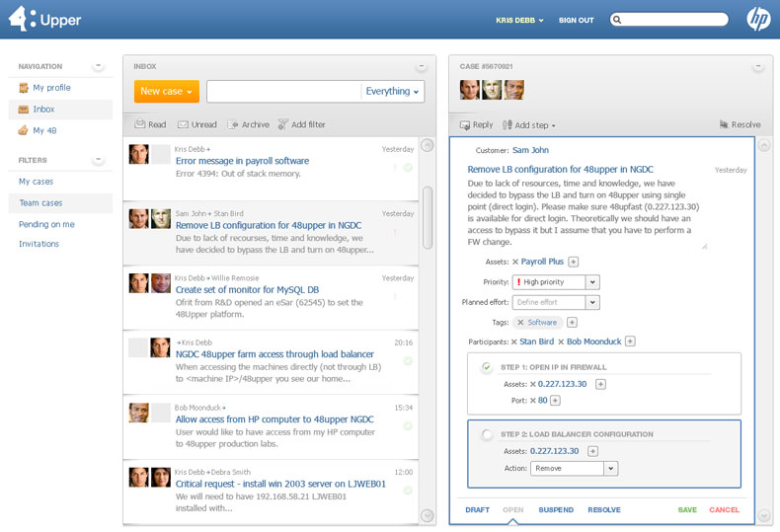Open the Define effort dropdown
Viewport: 780px width, 532px height.
point(592,302)
